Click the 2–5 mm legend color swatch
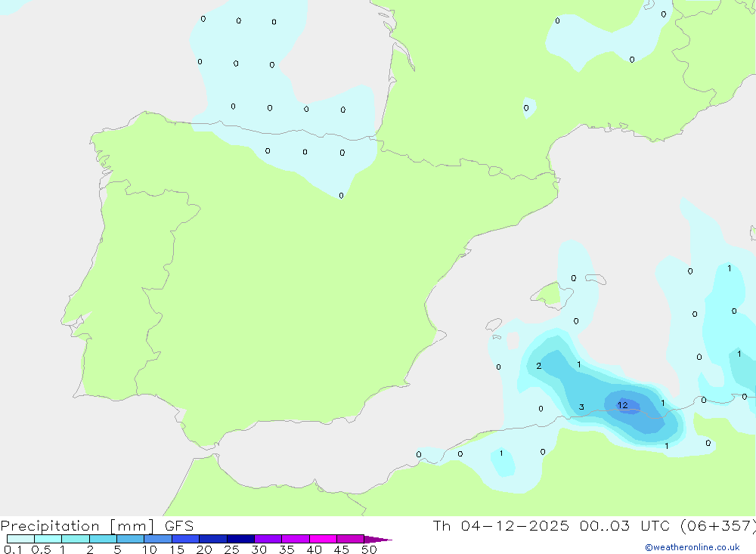 pyautogui.click(x=103, y=539)
